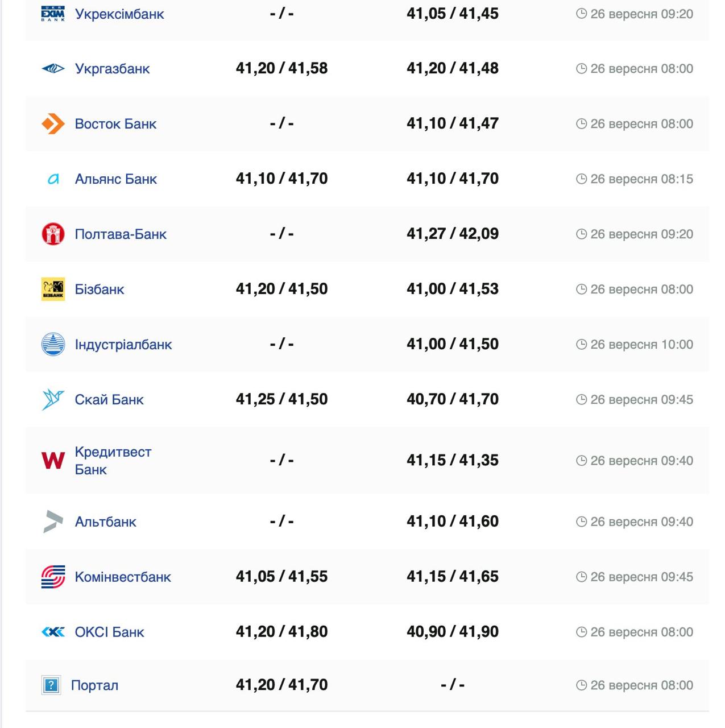Viewport: 725px width, 728px height.
Task: Open the Портал link
Action: tap(94, 685)
